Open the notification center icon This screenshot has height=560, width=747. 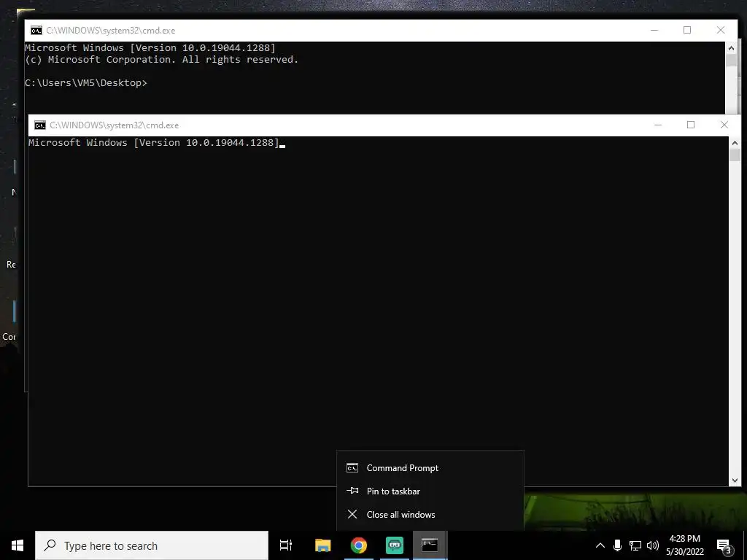[x=724, y=546]
